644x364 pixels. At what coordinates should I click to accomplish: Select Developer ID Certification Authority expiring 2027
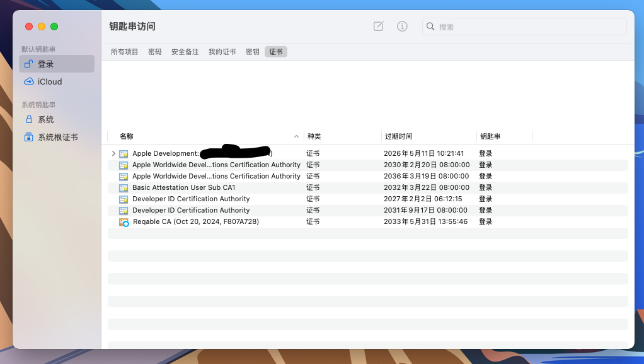click(367, 199)
